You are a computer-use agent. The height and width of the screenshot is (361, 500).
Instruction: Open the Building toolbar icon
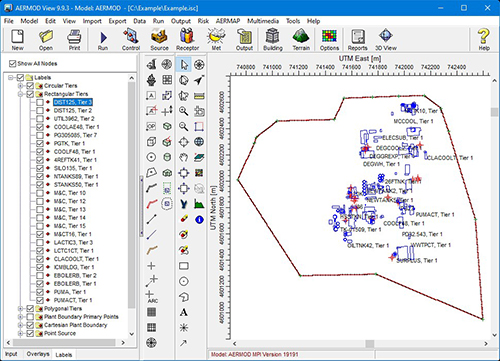click(273, 40)
